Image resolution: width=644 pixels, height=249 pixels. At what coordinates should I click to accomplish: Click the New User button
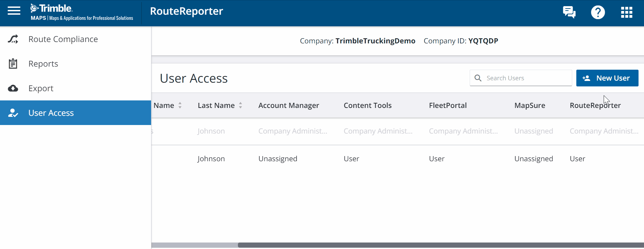[607, 78]
